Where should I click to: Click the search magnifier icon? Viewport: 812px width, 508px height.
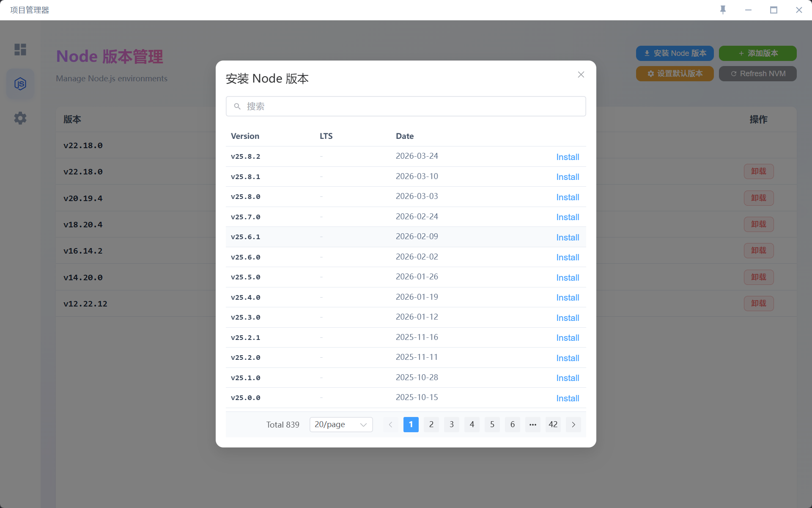point(237,106)
